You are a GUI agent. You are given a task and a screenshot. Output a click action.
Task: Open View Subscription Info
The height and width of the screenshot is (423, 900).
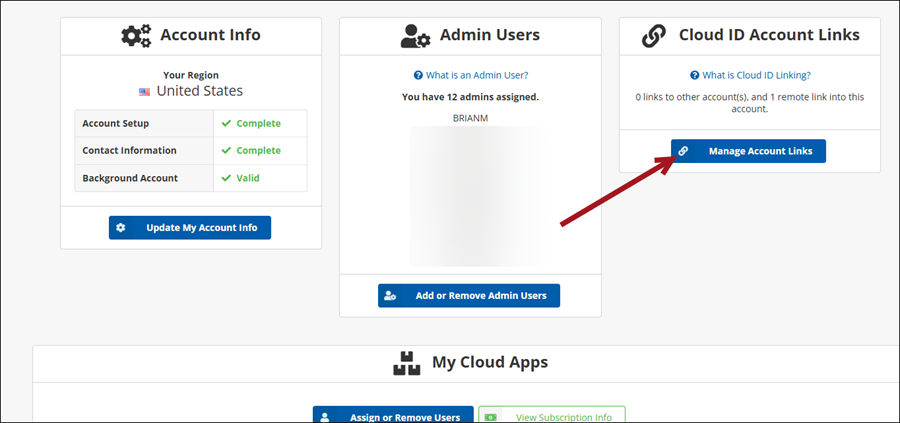(552, 416)
